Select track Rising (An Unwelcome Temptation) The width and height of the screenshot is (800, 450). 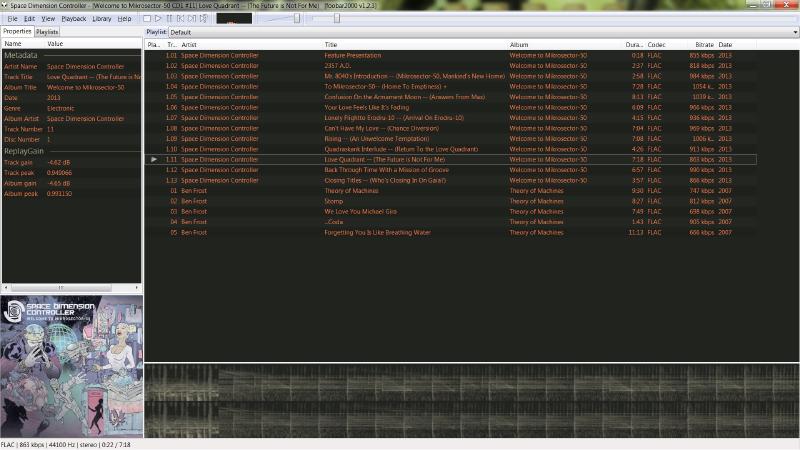[451, 139]
